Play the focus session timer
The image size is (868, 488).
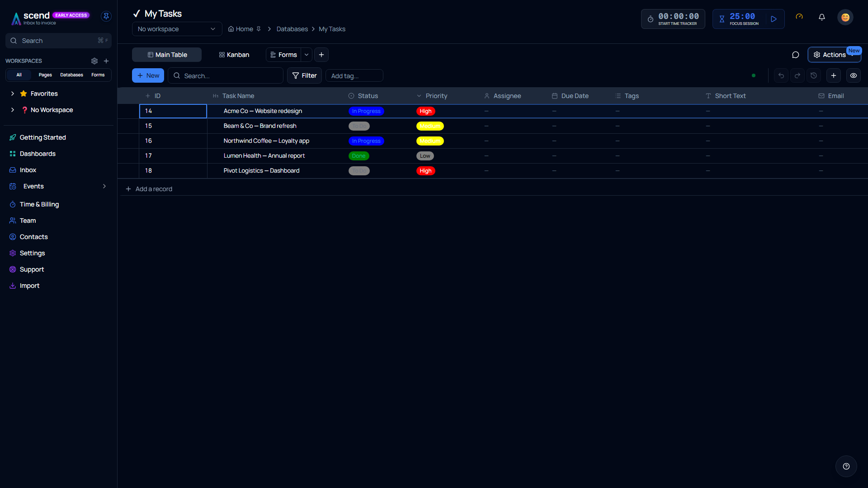pos(774,19)
